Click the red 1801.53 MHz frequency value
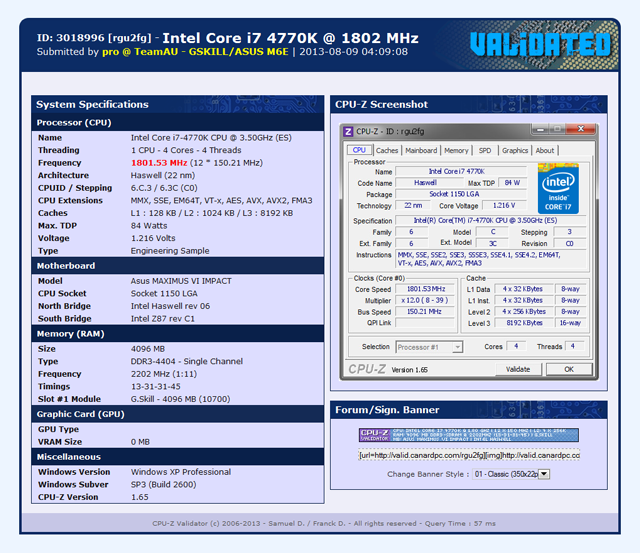This screenshot has width=640, height=553. tap(159, 163)
